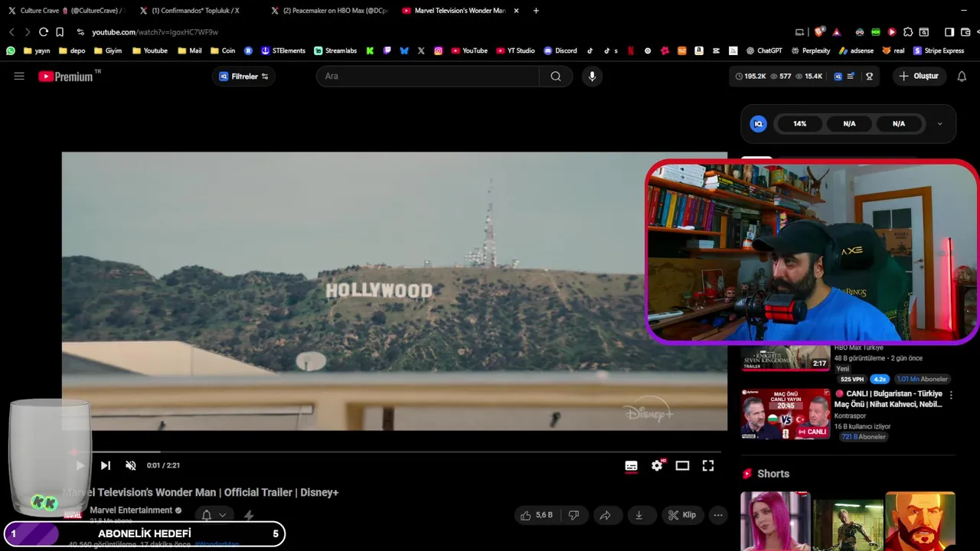This screenshot has width=980, height=551.
Task: Open more actions three-dot menu under video
Action: coord(718,515)
